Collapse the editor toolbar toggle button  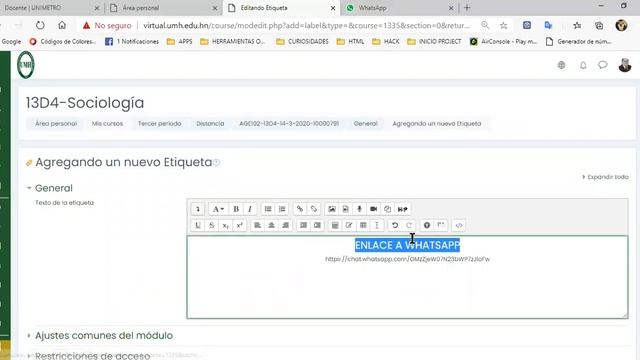(198, 209)
